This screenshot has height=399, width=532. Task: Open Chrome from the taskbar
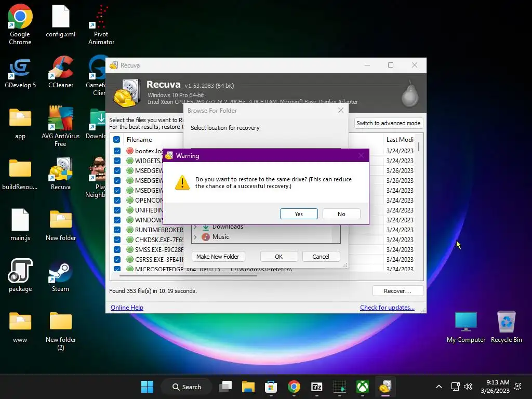[294, 387]
